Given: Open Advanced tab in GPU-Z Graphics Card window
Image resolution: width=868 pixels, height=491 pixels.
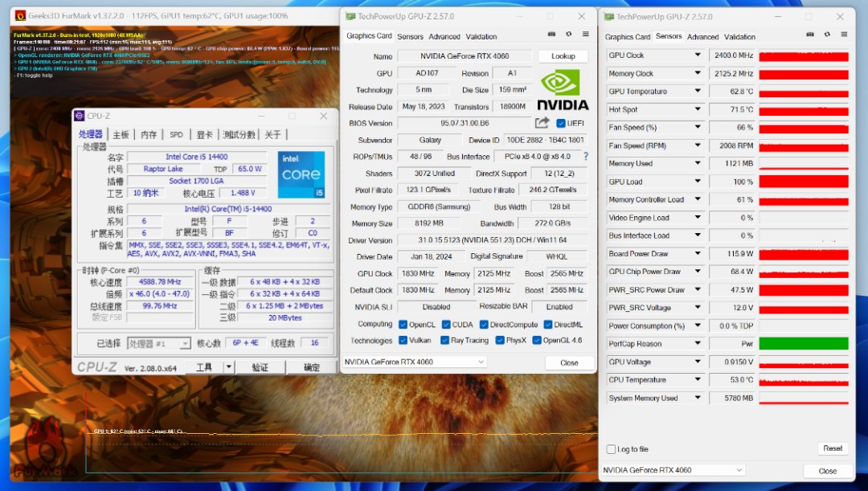Looking at the screenshot, I should [444, 36].
